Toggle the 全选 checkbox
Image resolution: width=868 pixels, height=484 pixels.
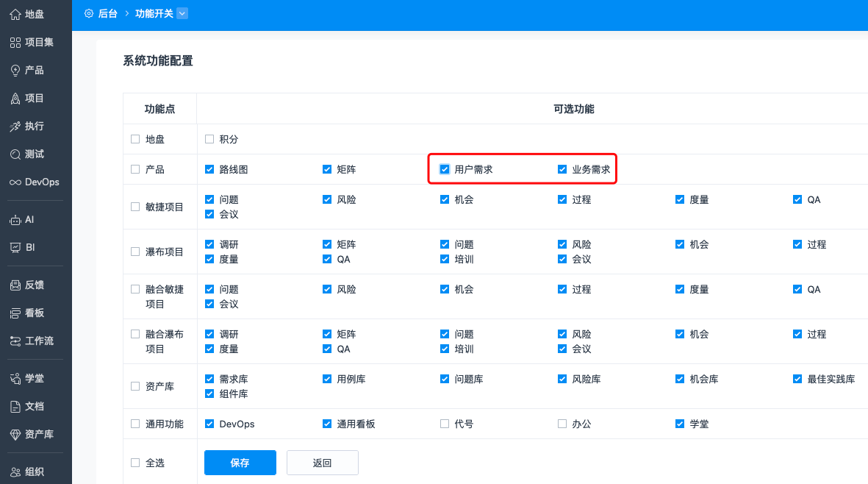coord(134,463)
